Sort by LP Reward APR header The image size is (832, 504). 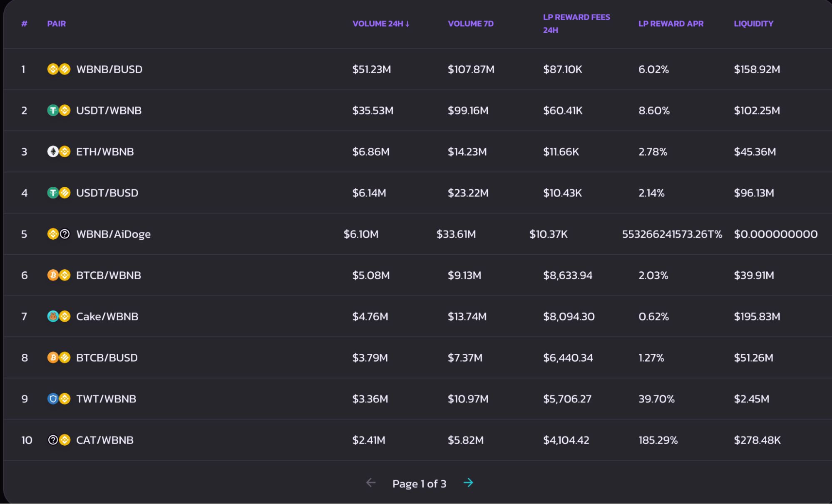point(671,24)
